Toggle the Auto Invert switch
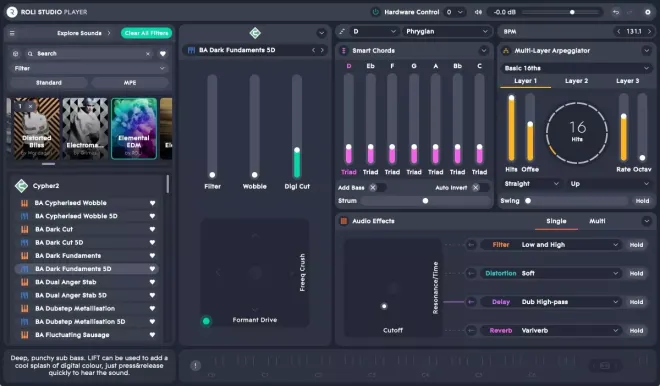 (x=480, y=188)
